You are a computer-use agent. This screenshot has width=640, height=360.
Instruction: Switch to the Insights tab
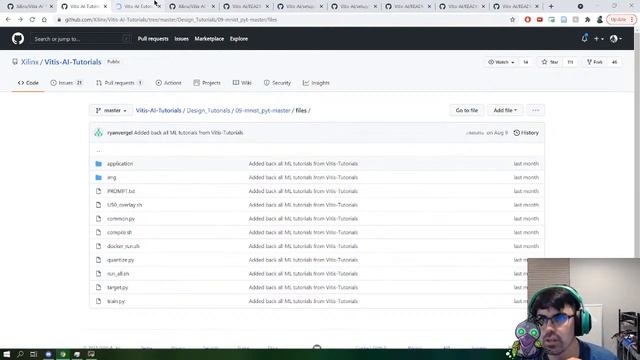(x=316, y=83)
